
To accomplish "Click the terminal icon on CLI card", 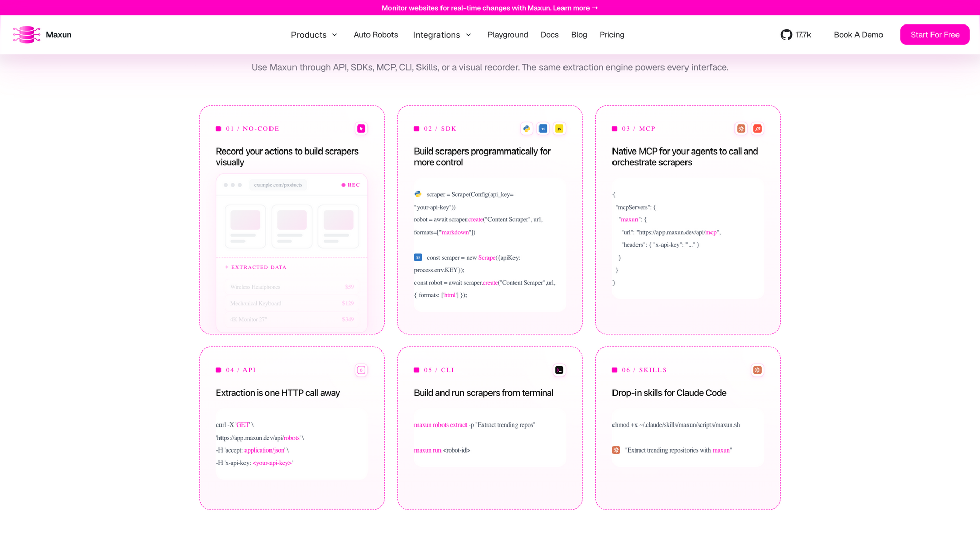I will pyautogui.click(x=559, y=370).
